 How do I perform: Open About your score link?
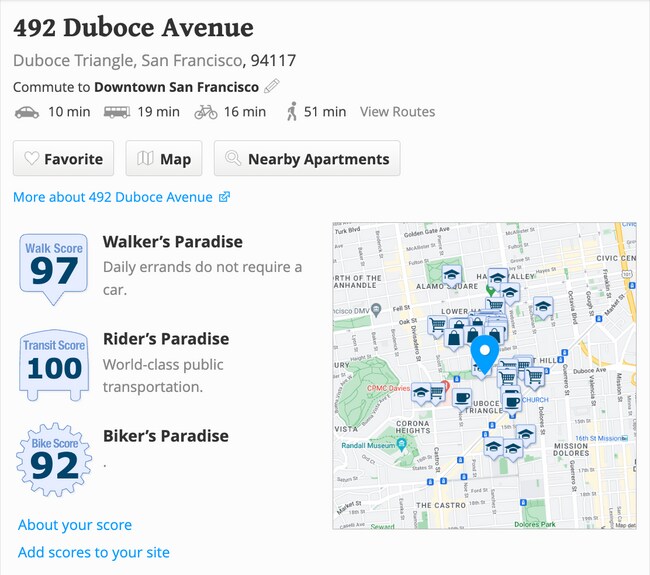click(x=75, y=525)
